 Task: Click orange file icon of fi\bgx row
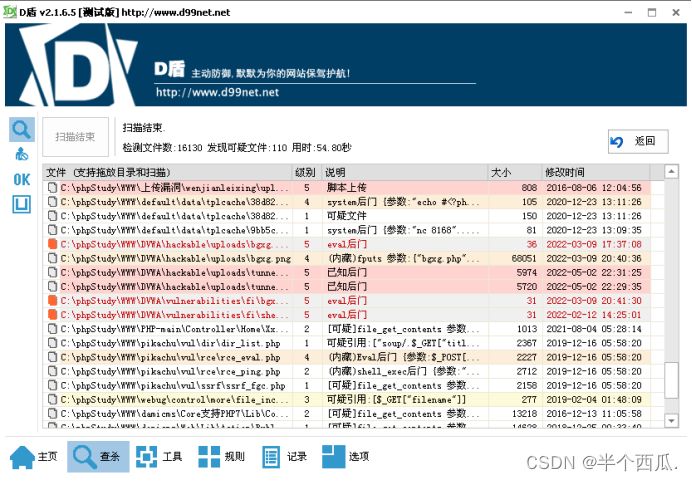click(x=53, y=301)
